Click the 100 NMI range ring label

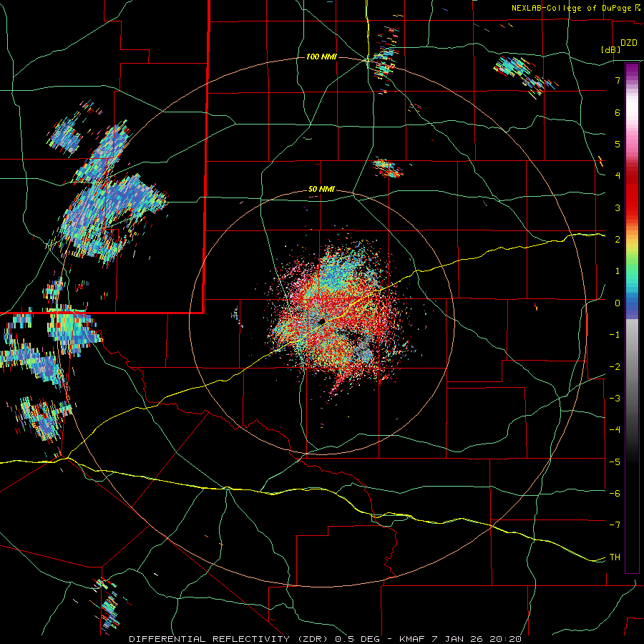click(321, 57)
